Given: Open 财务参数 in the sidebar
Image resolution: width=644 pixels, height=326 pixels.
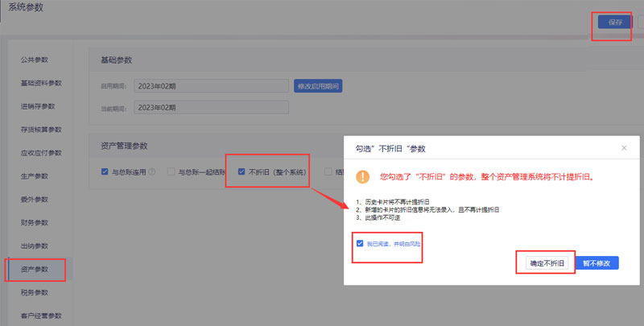Looking at the screenshot, I should pos(35,222).
